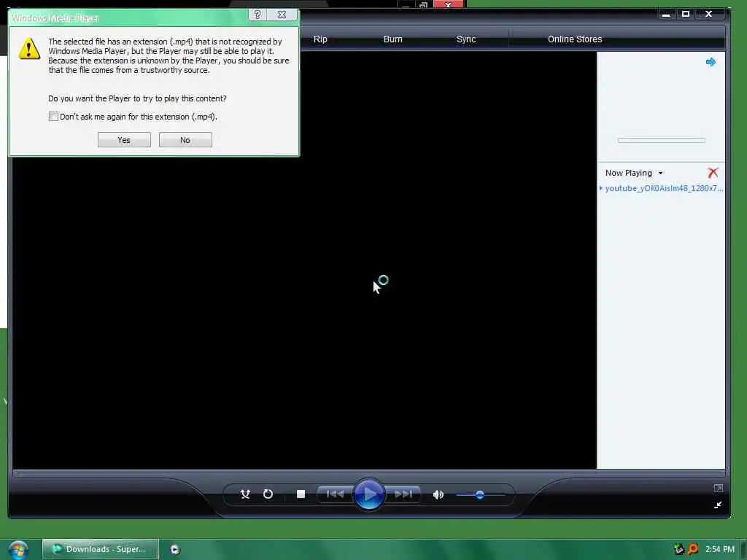The image size is (747, 560).
Task: Mute the speaker volume
Action: (x=438, y=494)
